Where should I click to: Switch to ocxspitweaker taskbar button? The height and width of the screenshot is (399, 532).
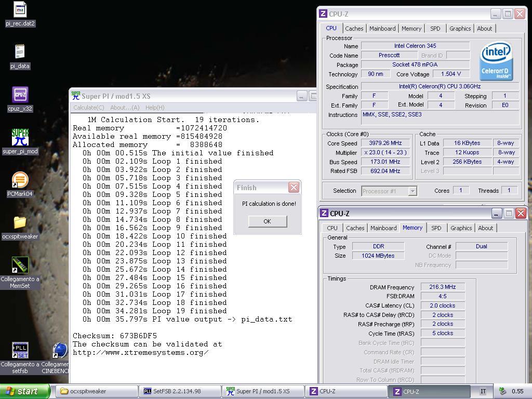click(x=96, y=391)
